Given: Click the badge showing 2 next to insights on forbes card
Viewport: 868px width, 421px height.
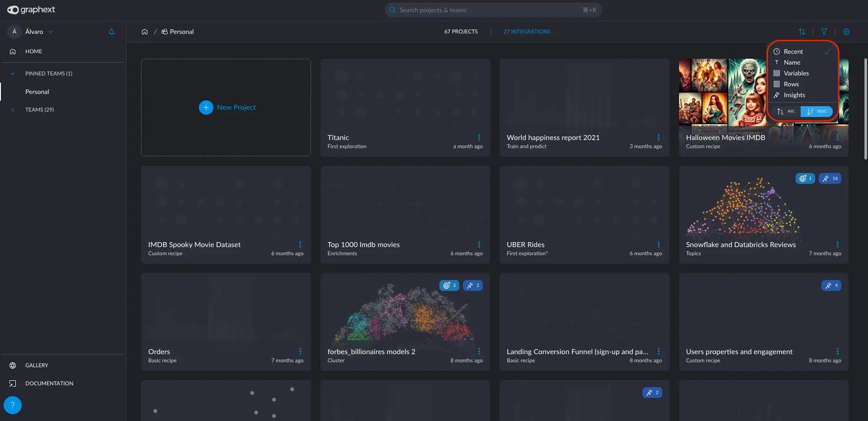Looking at the screenshot, I should coord(449,285).
